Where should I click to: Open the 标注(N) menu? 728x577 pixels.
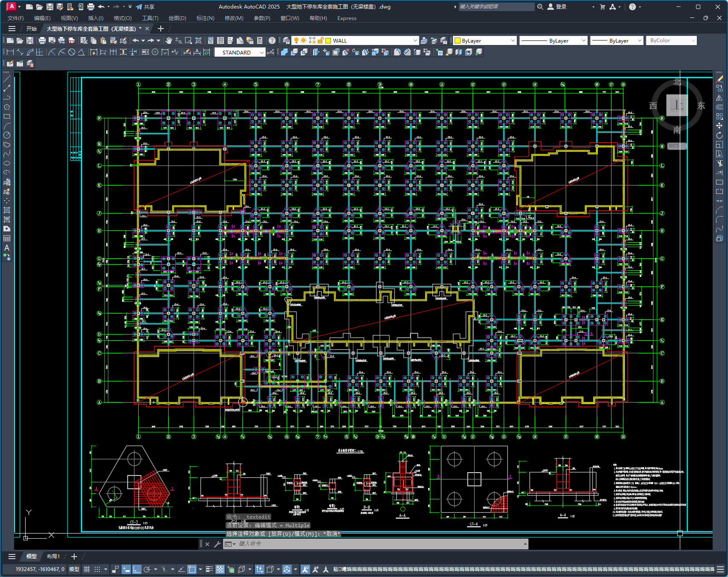[x=205, y=18]
